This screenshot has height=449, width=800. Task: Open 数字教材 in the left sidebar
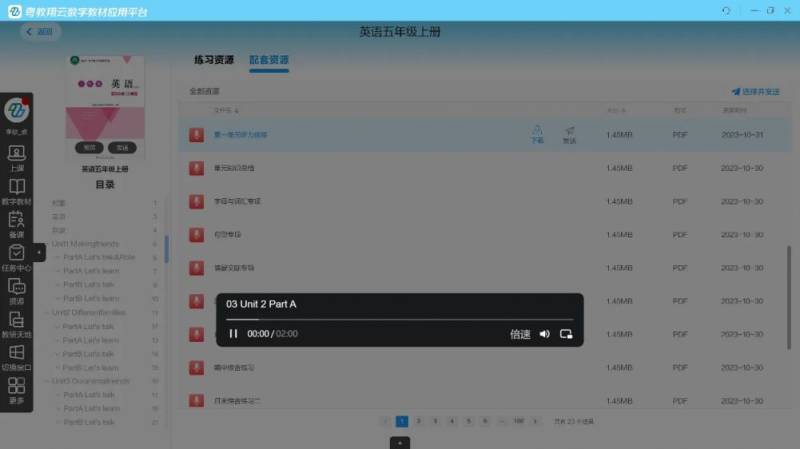click(16, 190)
